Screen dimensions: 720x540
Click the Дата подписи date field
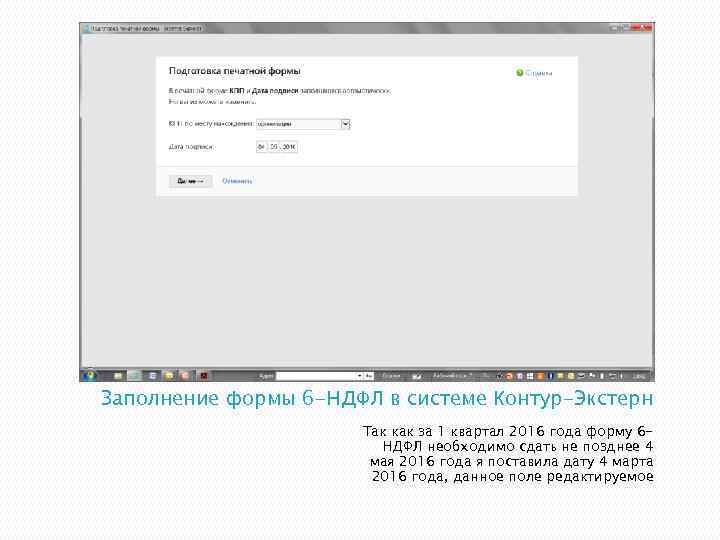click(277, 147)
